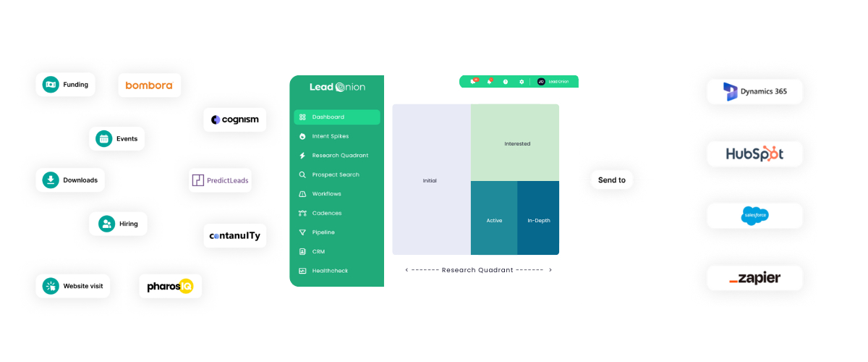Go to next chart with right chevron
This screenshot has width=868, height=362.
(x=550, y=270)
